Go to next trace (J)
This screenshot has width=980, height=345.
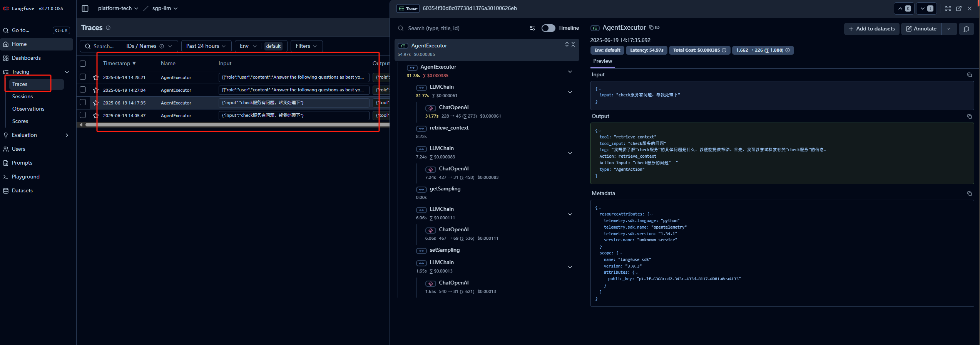click(x=926, y=8)
